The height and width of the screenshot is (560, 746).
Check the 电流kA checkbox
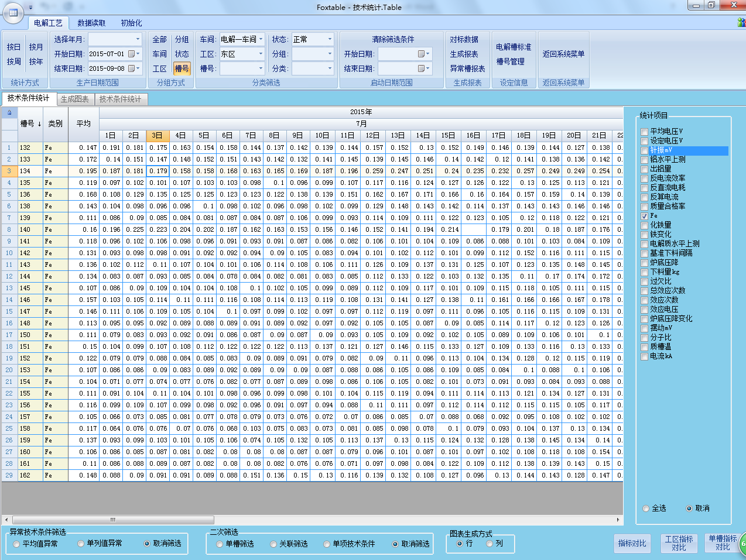point(645,356)
